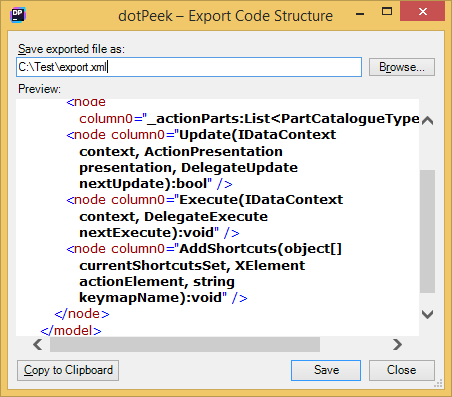Click the preview's vertical scroll down arrow
Screen dimensions: 452x397
click(x=427, y=314)
